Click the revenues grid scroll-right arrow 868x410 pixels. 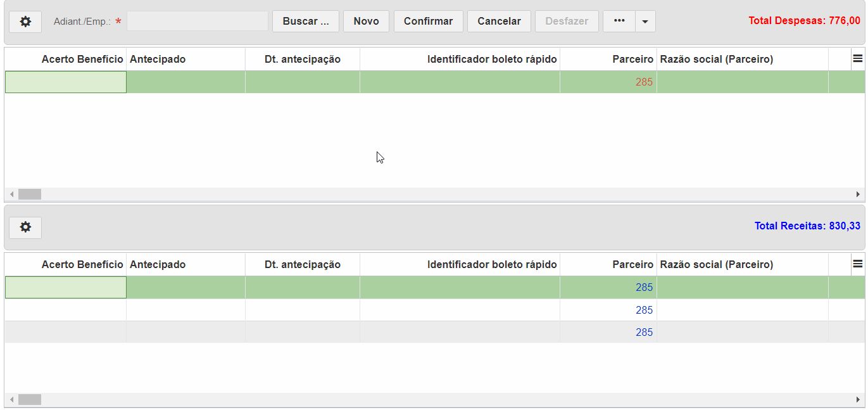pos(859,400)
